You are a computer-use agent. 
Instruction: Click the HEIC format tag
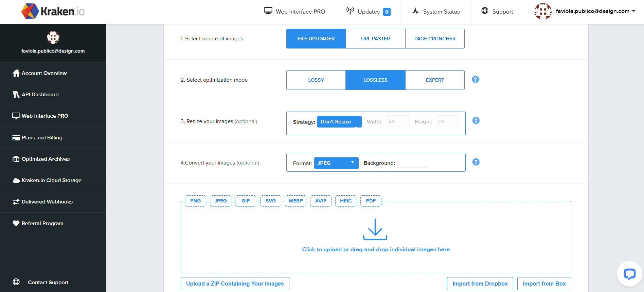[x=346, y=201]
